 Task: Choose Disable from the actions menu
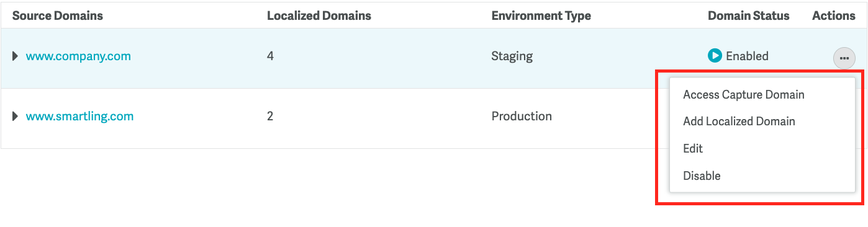(x=702, y=176)
